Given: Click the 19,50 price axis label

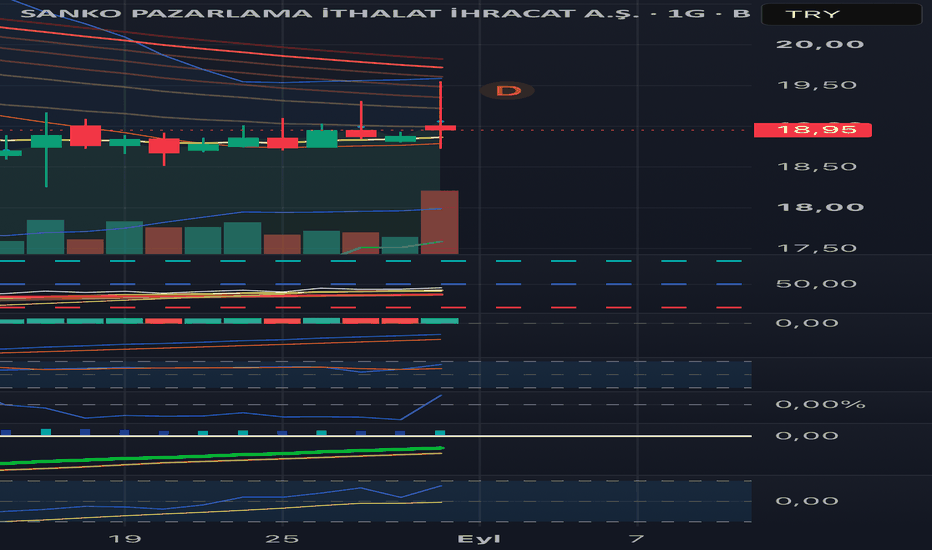Looking at the screenshot, I should (817, 85).
